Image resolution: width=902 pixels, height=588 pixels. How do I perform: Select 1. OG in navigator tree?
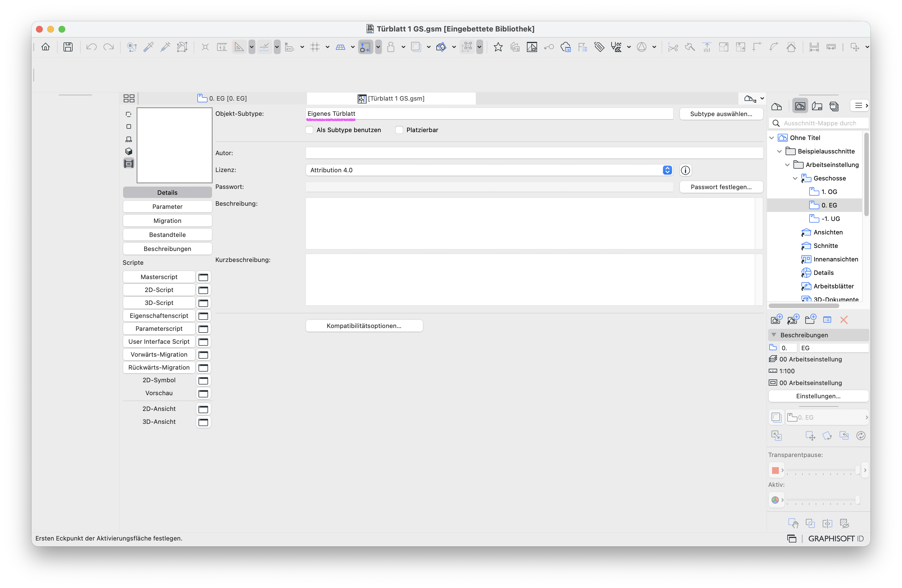pos(829,192)
